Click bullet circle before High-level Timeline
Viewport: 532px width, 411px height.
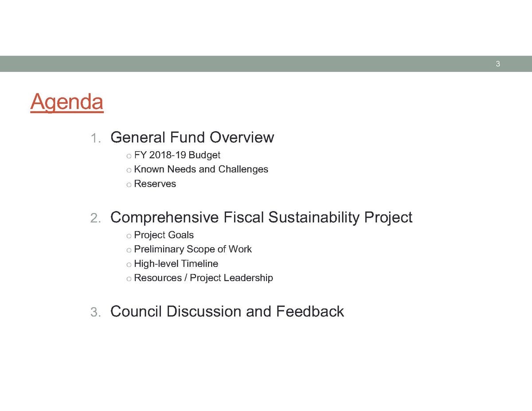(129, 265)
